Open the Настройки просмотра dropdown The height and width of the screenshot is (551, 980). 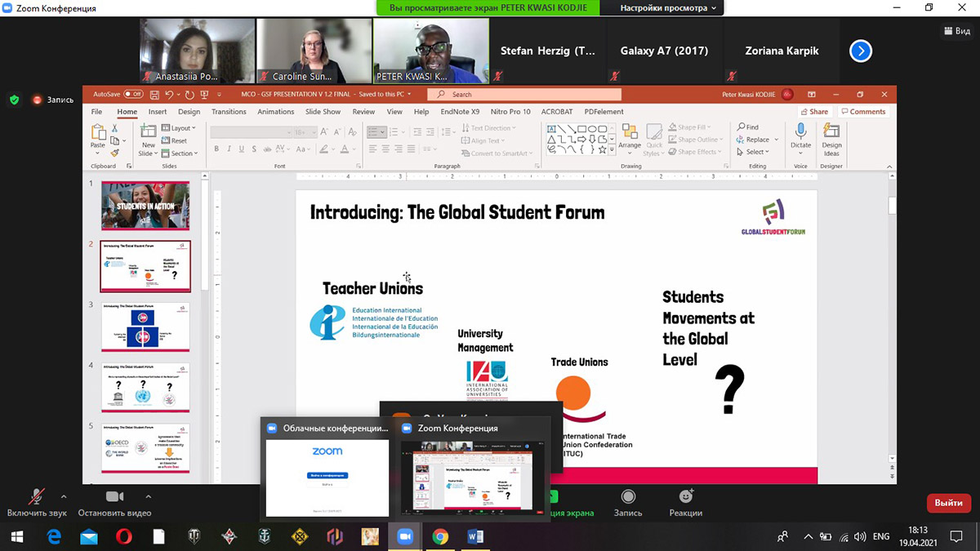[668, 8]
